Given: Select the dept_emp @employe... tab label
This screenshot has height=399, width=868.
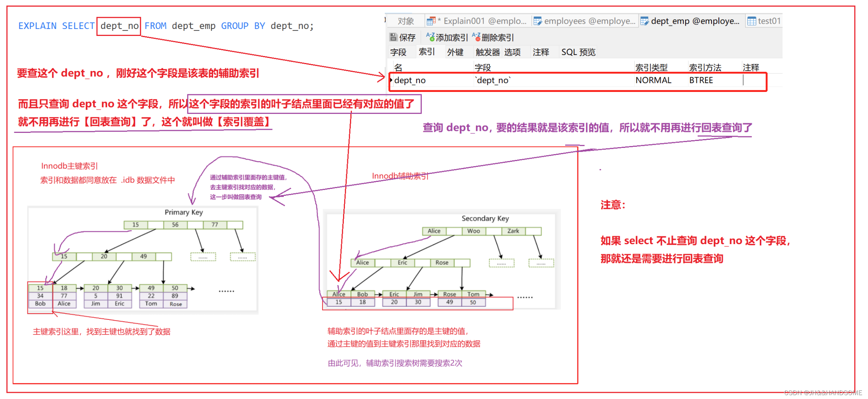Looking at the screenshot, I should [x=695, y=21].
